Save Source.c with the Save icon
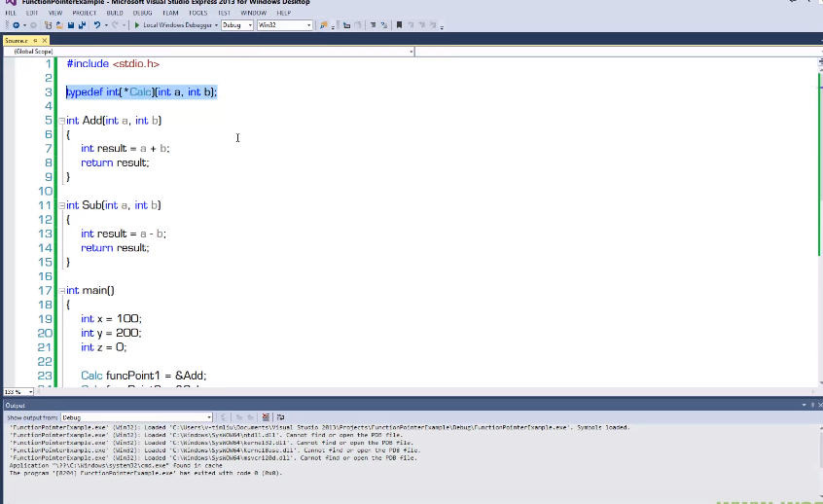 (71, 25)
